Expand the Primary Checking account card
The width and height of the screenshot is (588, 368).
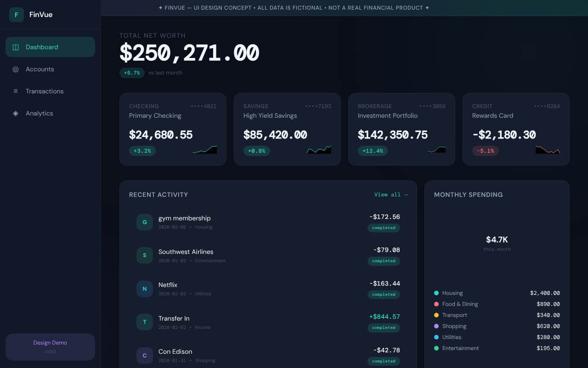pyautogui.click(x=173, y=129)
